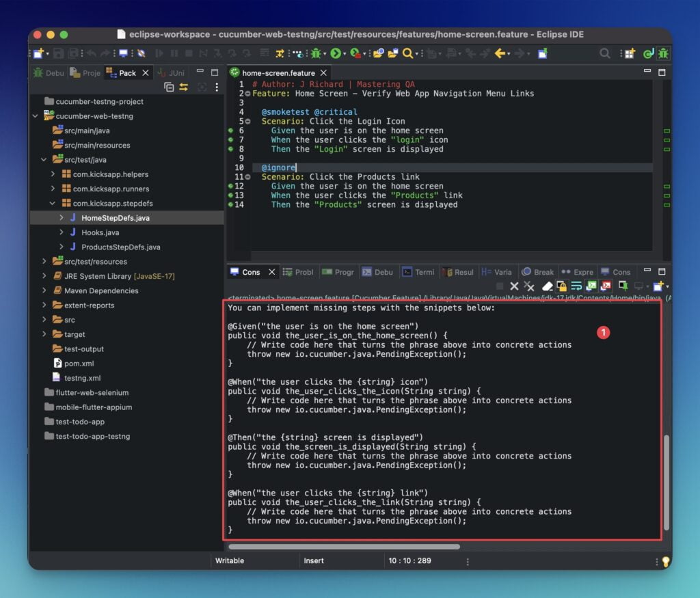
Task: Click the console horizontal scrollbar
Action: pyautogui.click(x=345, y=547)
